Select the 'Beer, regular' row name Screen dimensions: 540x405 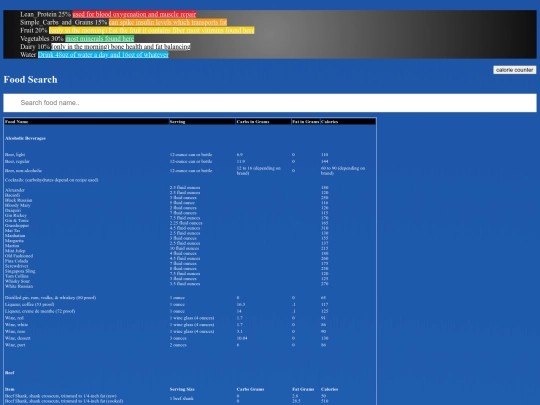pyautogui.click(x=17, y=161)
